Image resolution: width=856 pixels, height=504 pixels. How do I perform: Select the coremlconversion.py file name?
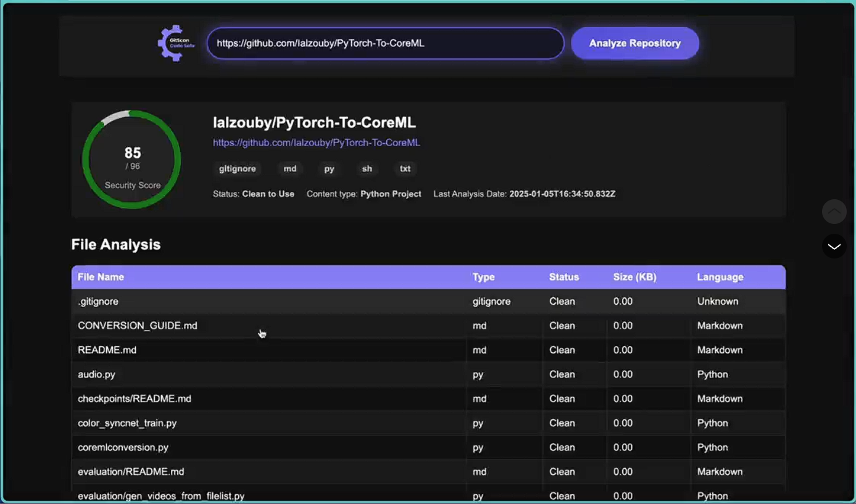(123, 447)
